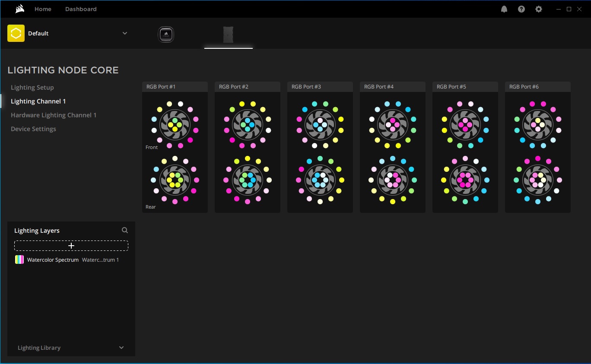Select Hardware Lighting Channel 1
The width and height of the screenshot is (591, 364).
(x=54, y=115)
